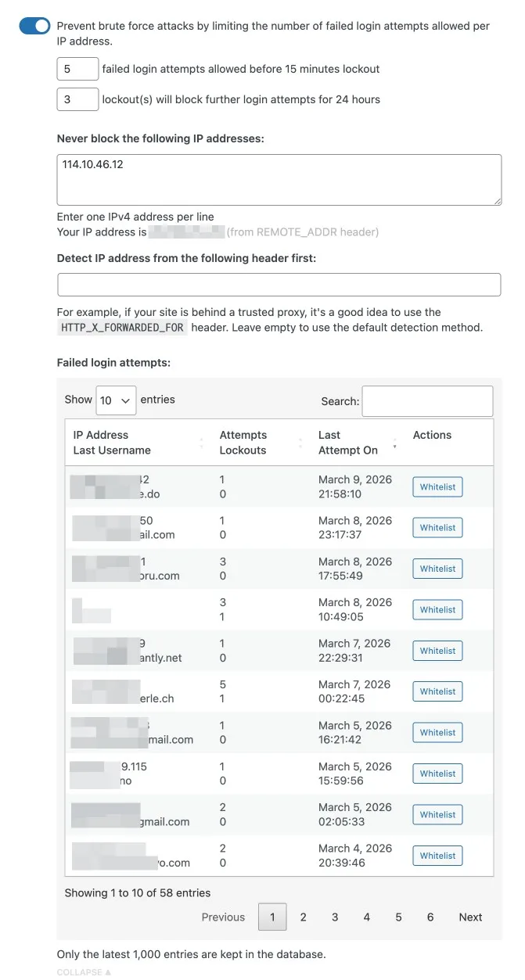Whitelist the March 9, 2026 21:58:10 entry
Viewport: 525px width, 980px height.
coord(437,487)
